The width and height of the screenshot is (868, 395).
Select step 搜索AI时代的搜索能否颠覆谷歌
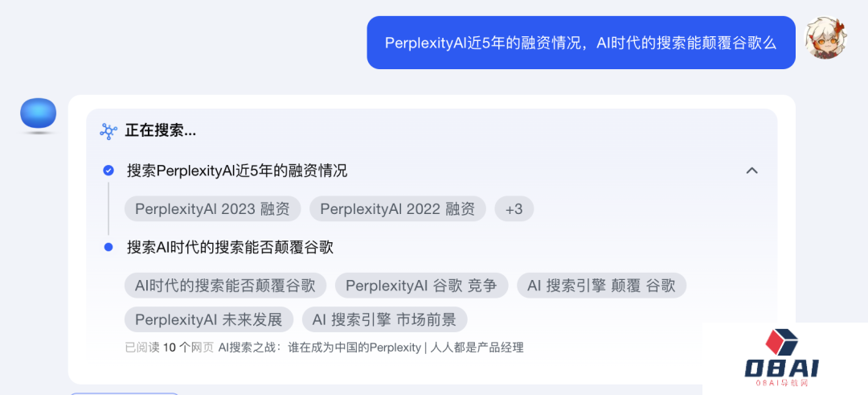tap(230, 247)
